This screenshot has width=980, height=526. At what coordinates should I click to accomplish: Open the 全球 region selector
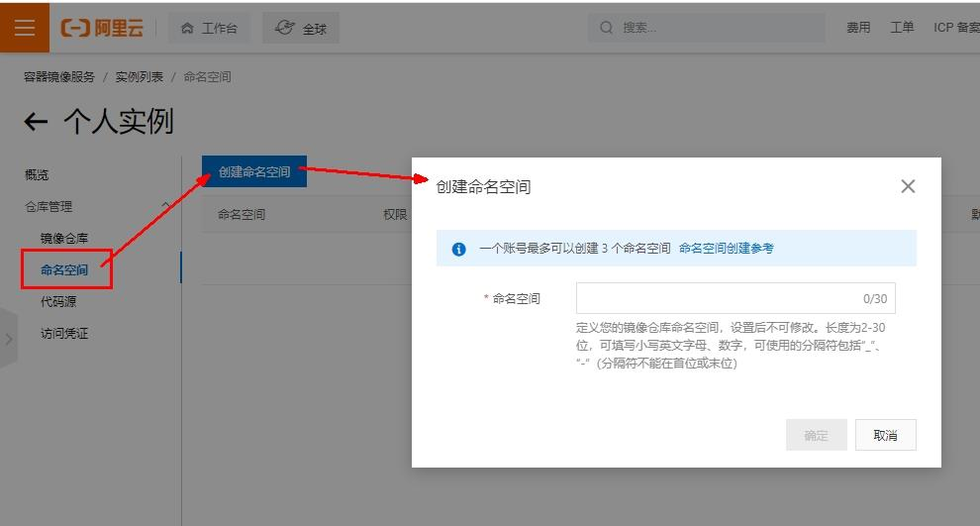point(301,28)
